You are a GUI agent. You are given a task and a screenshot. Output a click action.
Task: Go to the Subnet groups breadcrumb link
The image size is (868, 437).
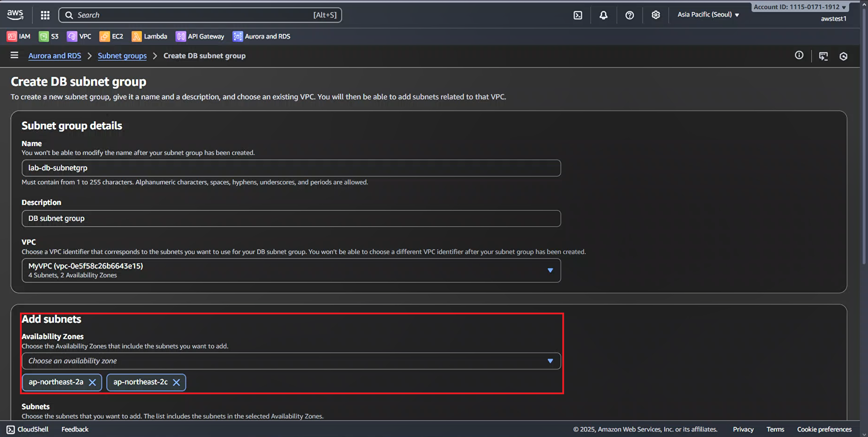122,56
